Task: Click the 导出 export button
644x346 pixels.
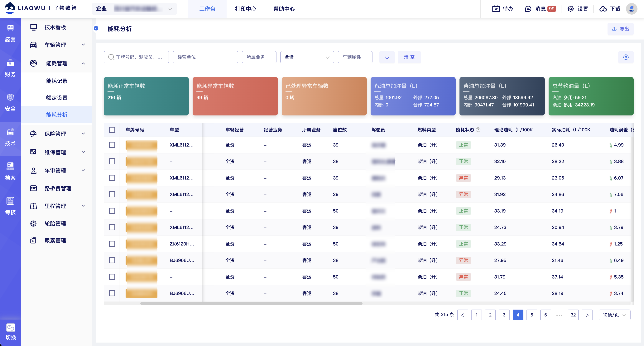Action: pos(620,29)
